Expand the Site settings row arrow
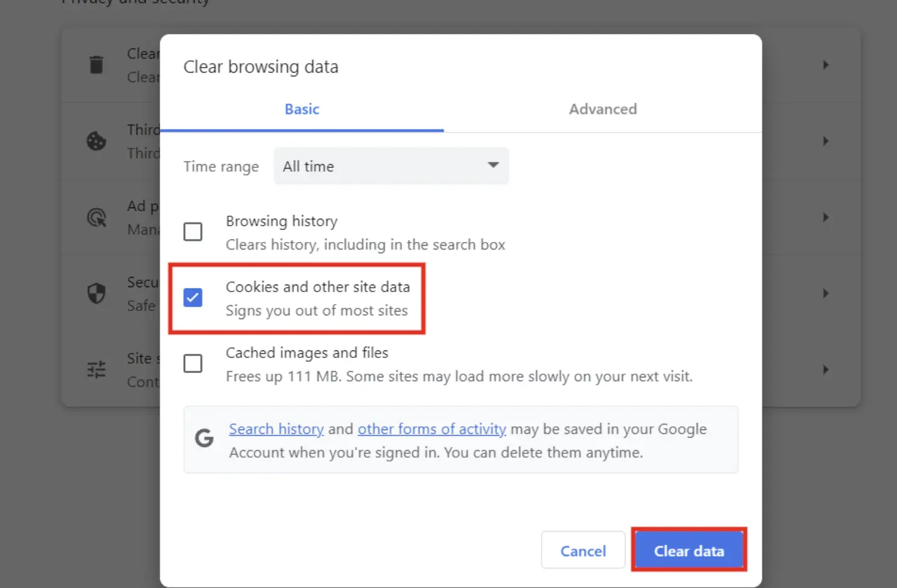897x588 pixels. (x=825, y=369)
